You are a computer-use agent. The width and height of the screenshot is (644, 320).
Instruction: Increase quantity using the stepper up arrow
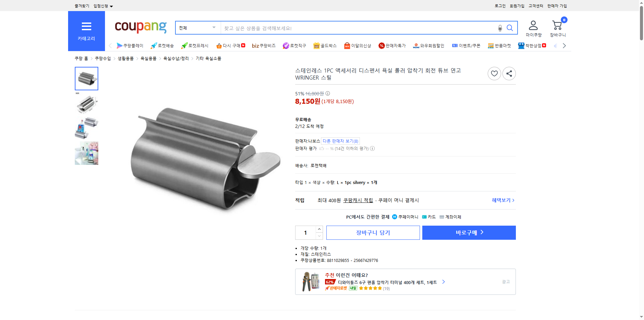pyautogui.click(x=319, y=229)
